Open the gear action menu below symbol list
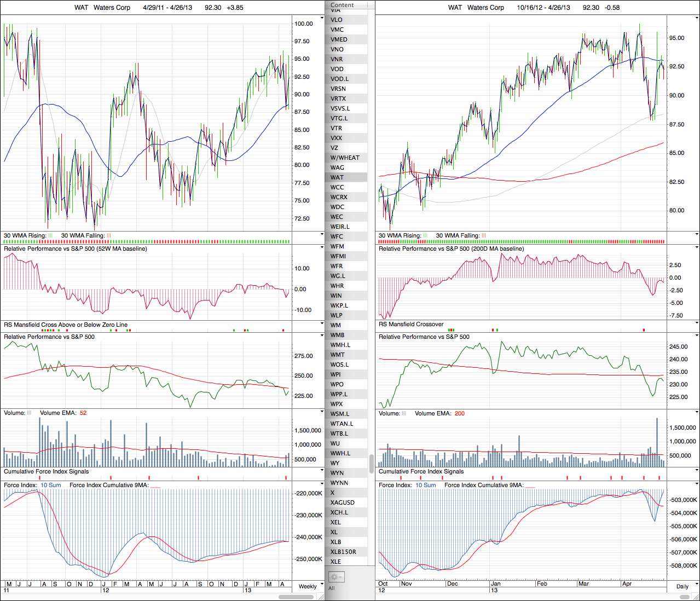The image size is (700, 601). click(x=335, y=577)
